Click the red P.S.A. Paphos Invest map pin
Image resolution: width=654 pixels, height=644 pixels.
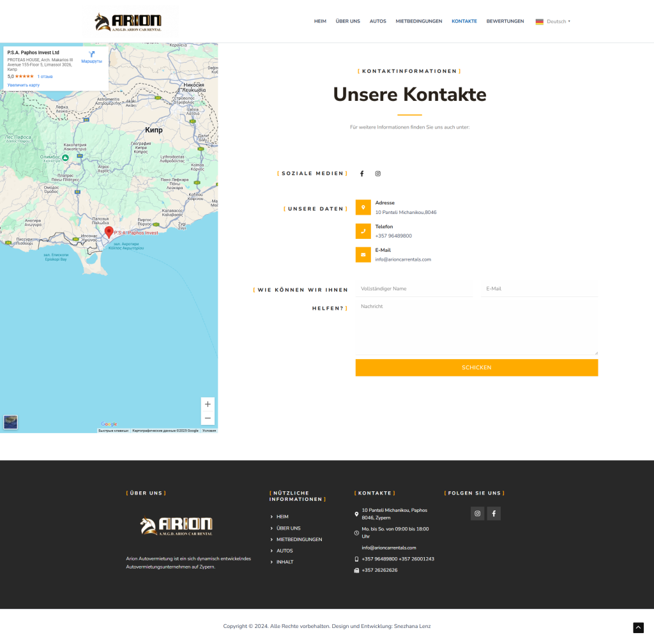pyautogui.click(x=109, y=232)
